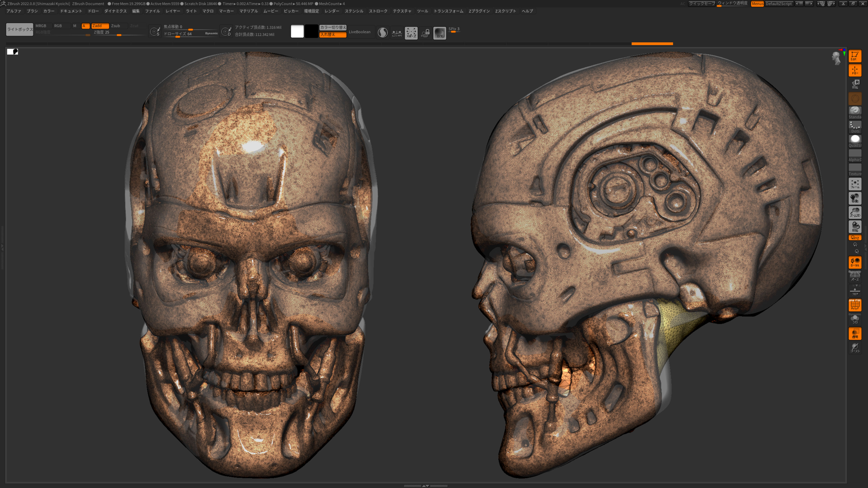Open the カラー (Color) menu
Viewport: 868px width, 488px height.
click(49, 11)
